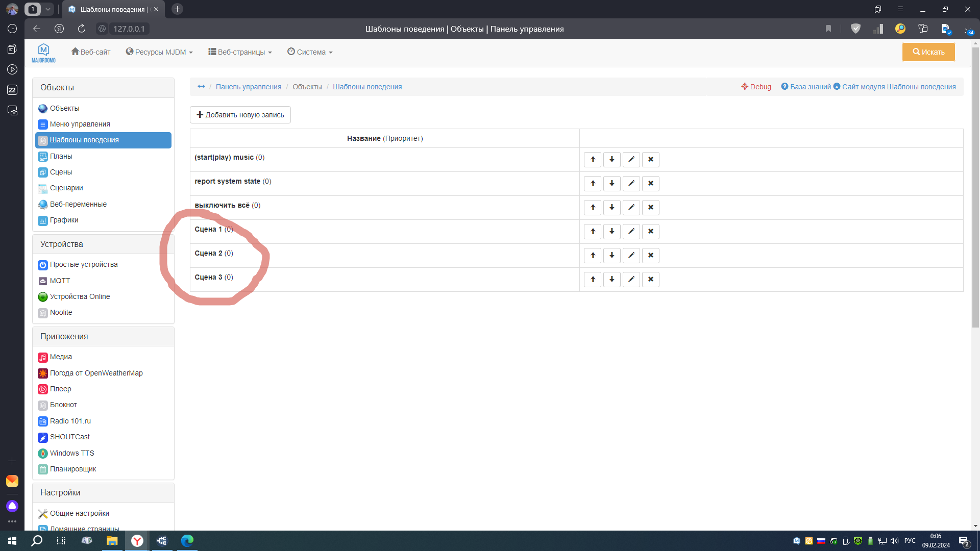Screen dimensions: 980x551
Task: Open Microsoft Edge from the taskbar
Action: 187,541
